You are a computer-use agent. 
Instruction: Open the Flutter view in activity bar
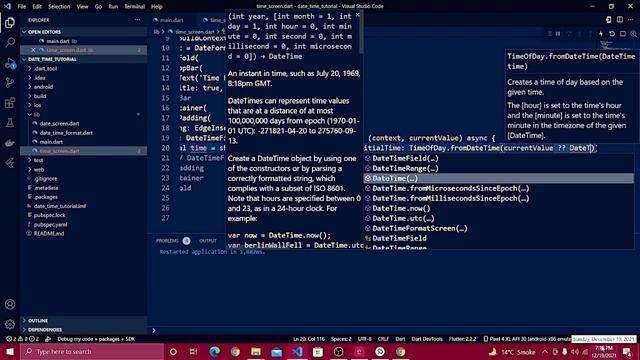coord(10,163)
